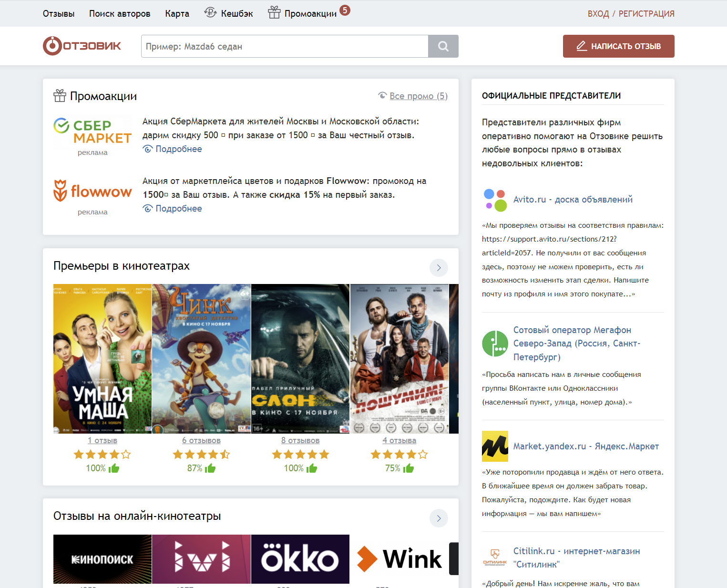
Task: Click the Flowwow logo
Action: pos(92,191)
